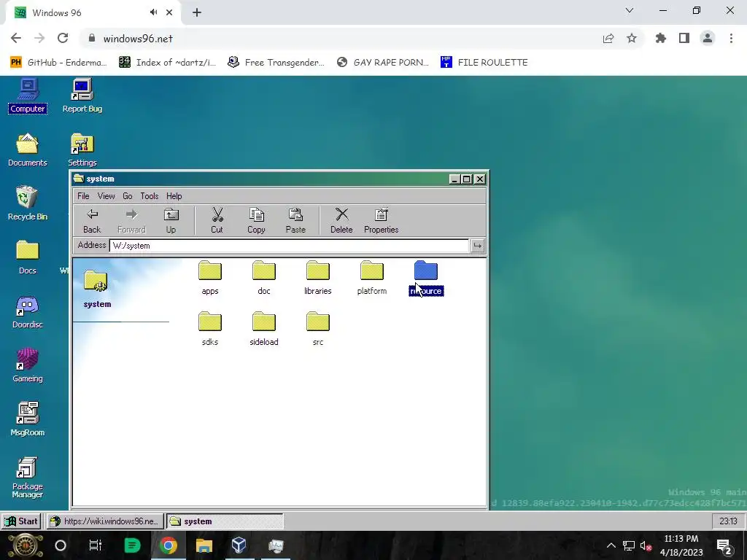This screenshot has width=747, height=560.
Task: Open the FILE ROULETTE bookmark
Action: 484,63
